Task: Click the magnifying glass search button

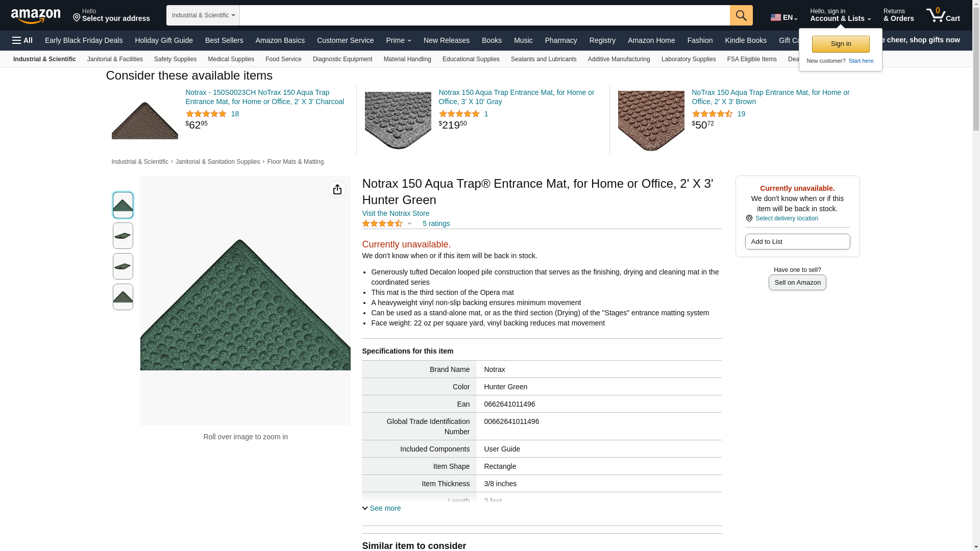Action: pos(741,15)
